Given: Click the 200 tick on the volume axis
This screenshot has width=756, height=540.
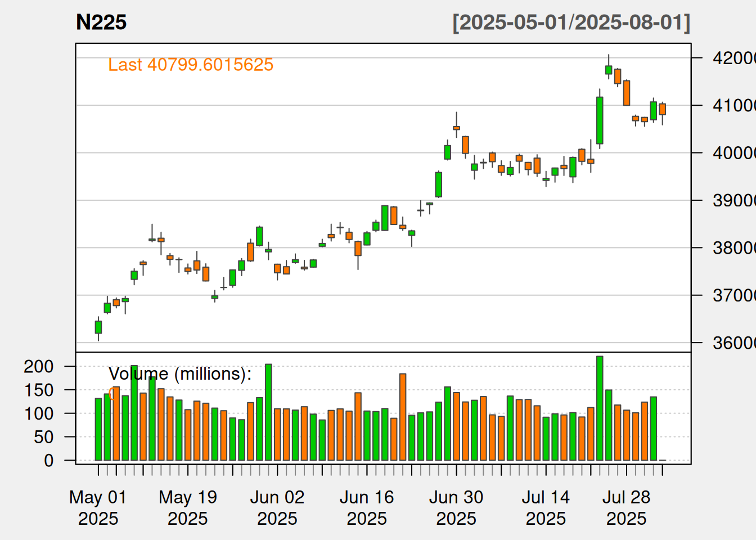Looking at the screenshot, I should click(39, 366).
